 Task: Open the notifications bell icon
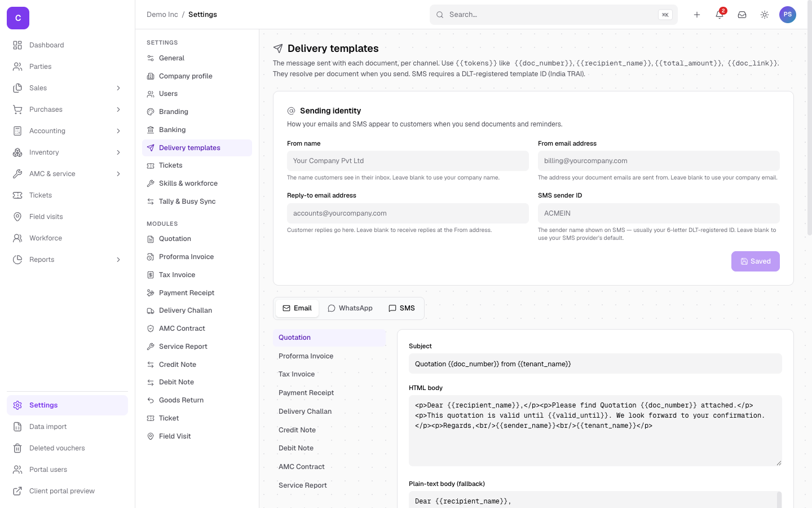point(720,15)
